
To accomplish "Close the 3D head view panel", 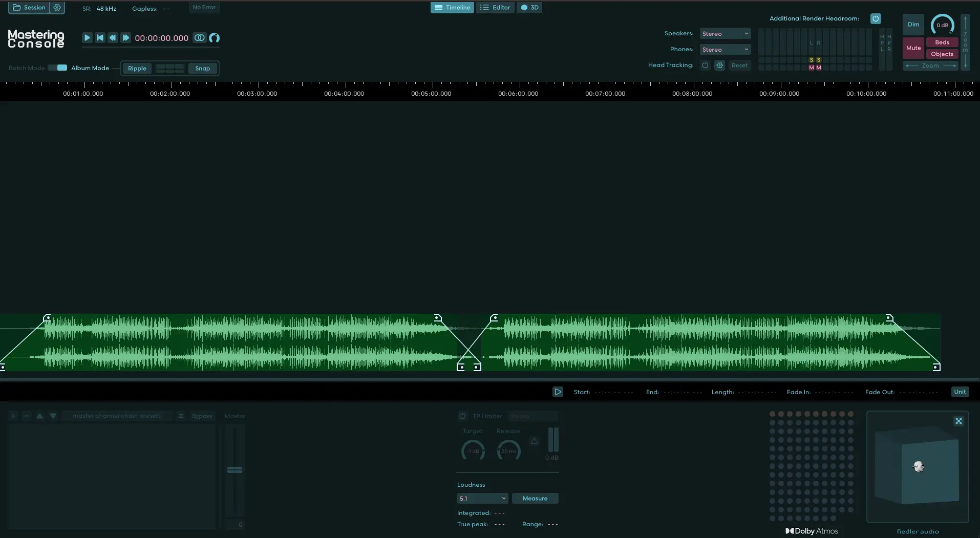I will [958, 421].
